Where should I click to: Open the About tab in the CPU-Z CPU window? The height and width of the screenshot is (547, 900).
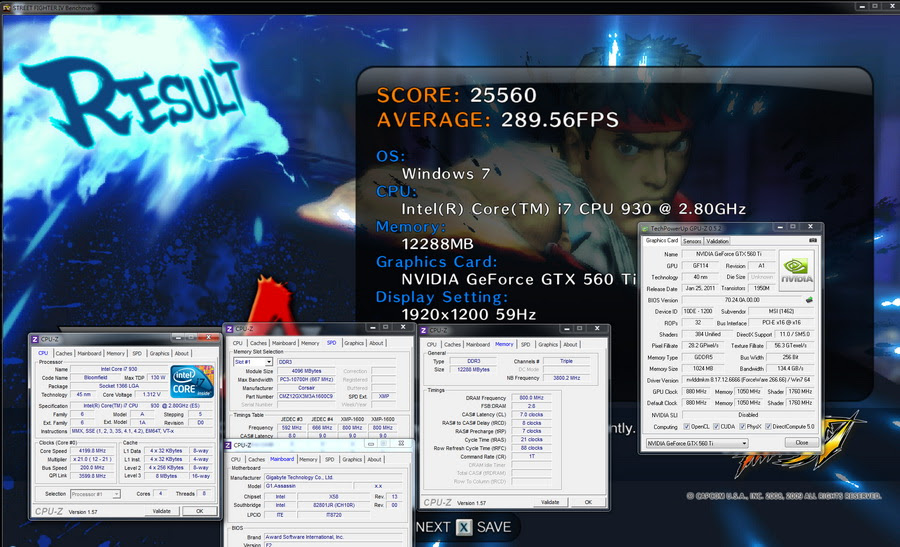click(x=181, y=354)
